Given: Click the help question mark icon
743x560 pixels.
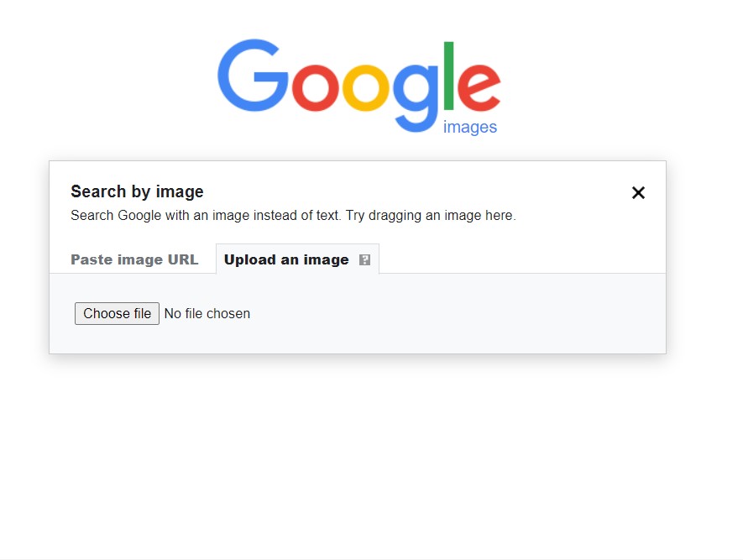Looking at the screenshot, I should 364,260.
